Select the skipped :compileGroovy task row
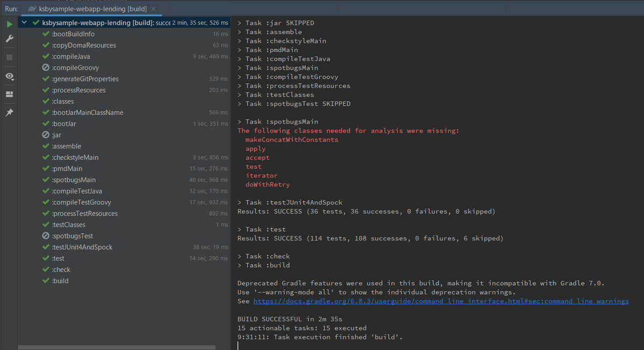This screenshot has width=644, height=350. click(x=124, y=68)
